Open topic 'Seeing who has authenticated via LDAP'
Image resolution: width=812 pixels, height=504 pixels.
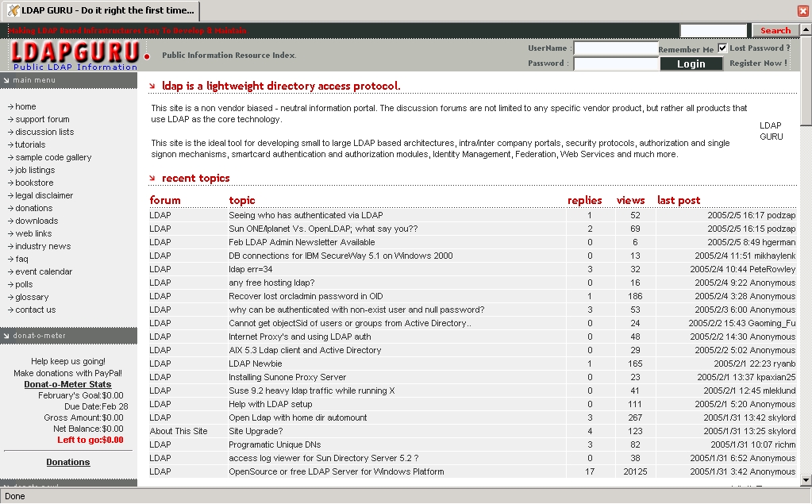(306, 215)
